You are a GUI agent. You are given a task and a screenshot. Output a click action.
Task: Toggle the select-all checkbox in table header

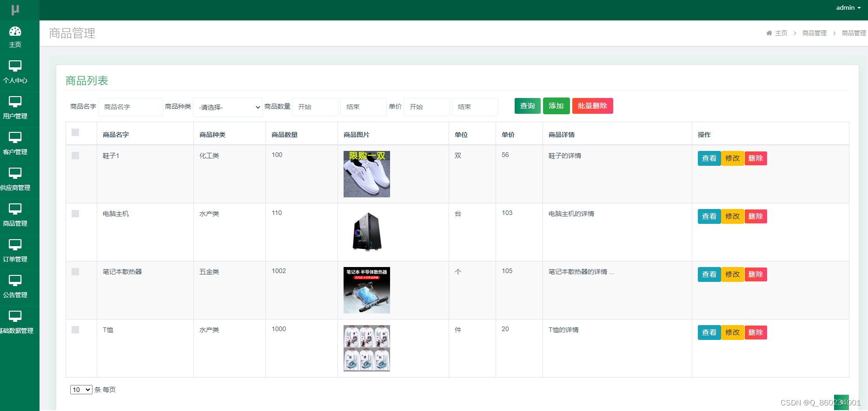(x=75, y=132)
